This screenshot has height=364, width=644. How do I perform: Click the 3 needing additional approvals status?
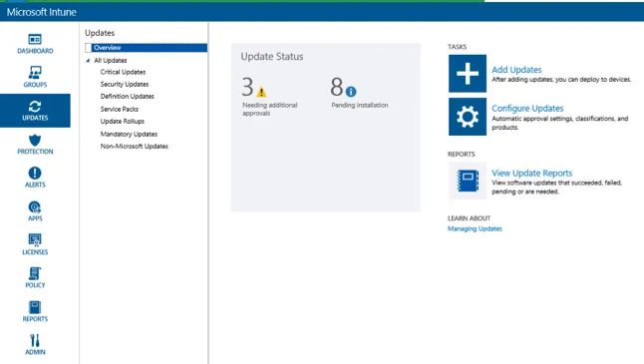click(x=269, y=97)
